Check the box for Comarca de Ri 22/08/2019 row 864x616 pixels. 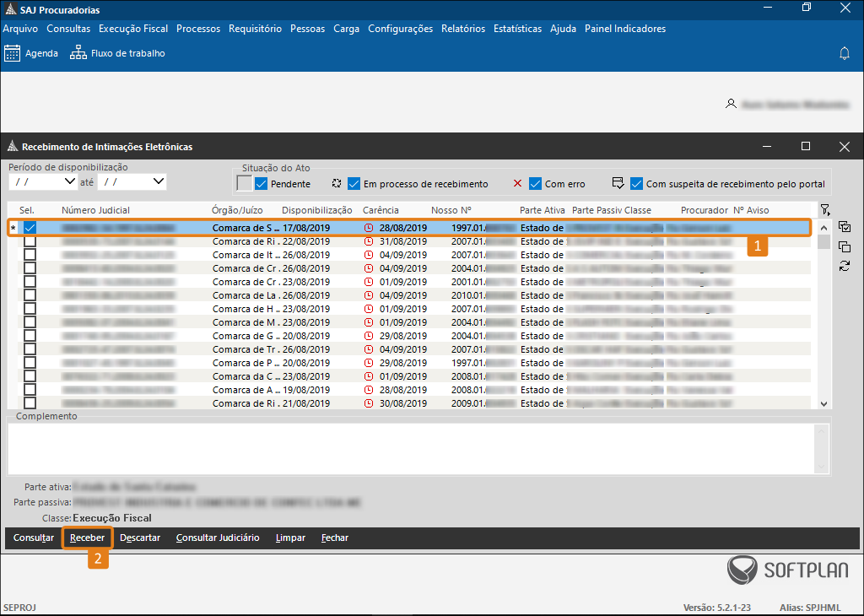[30, 241]
